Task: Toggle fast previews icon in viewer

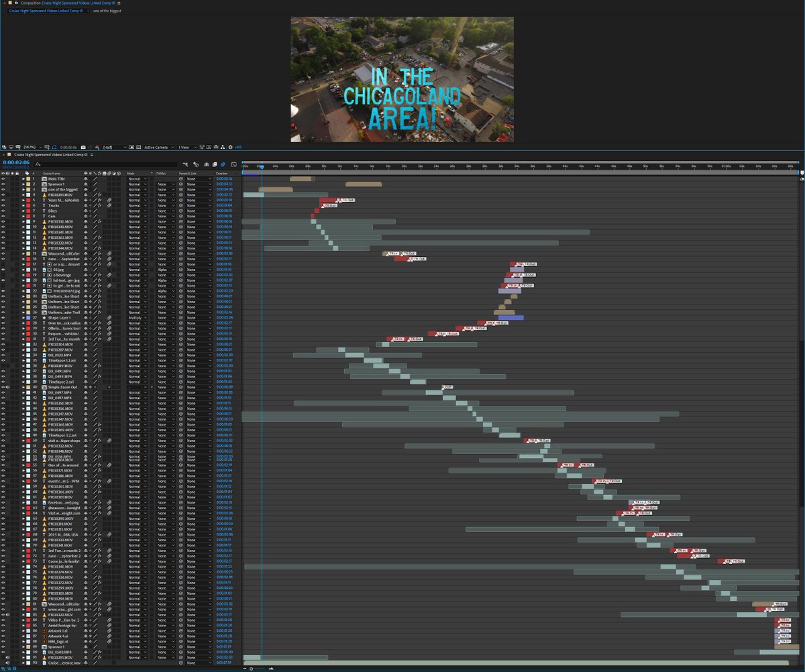Action: point(209,147)
